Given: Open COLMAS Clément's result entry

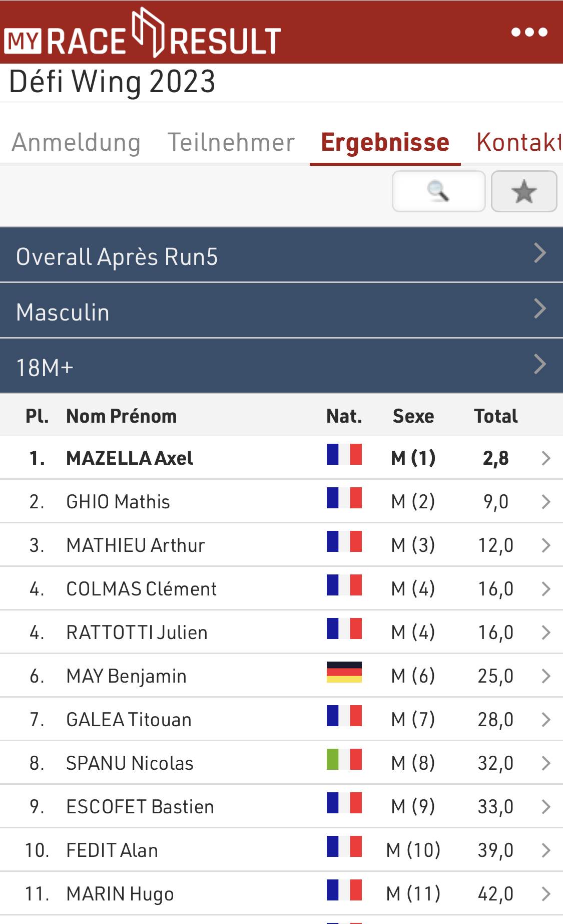Looking at the screenshot, I should [x=142, y=589].
